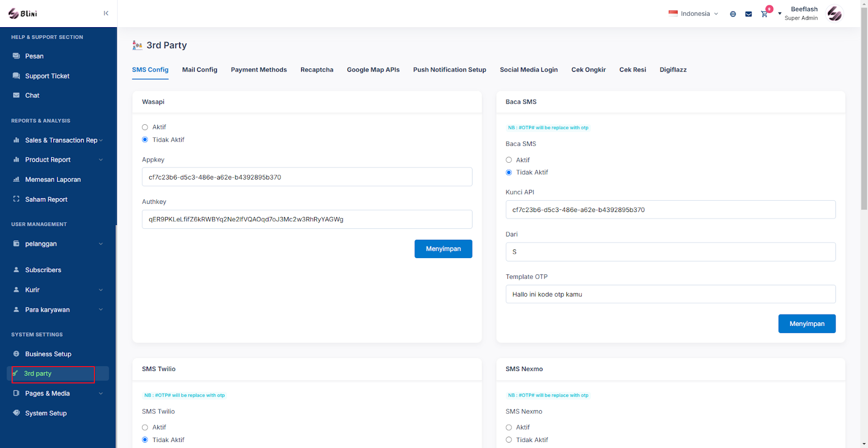The width and height of the screenshot is (868, 448).
Task: Switch to Push Notification Setup tab
Action: pos(450,69)
